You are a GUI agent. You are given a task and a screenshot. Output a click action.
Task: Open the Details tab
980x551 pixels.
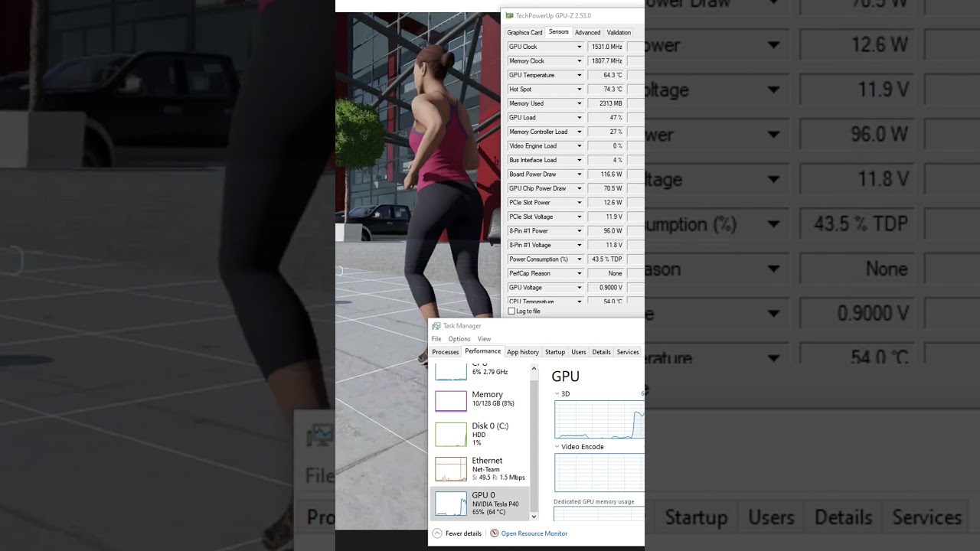(x=602, y=352)
